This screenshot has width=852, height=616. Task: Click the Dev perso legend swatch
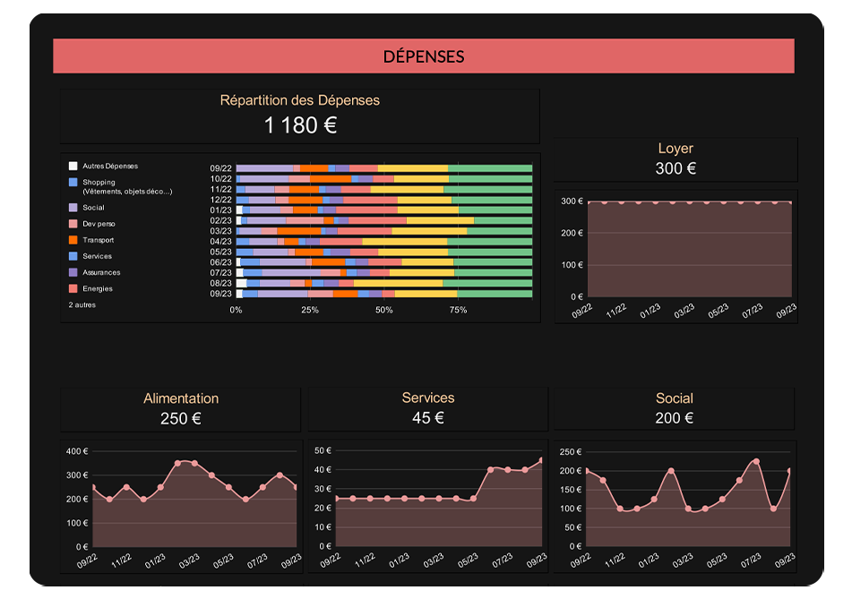73,224
